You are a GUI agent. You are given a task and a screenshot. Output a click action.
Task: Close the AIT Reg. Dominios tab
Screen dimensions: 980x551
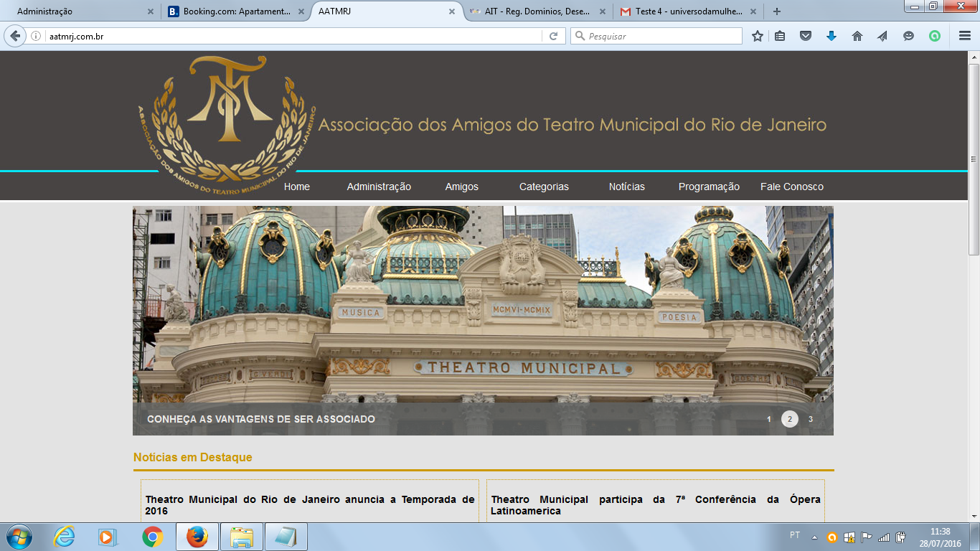click(x=603, y=11)
